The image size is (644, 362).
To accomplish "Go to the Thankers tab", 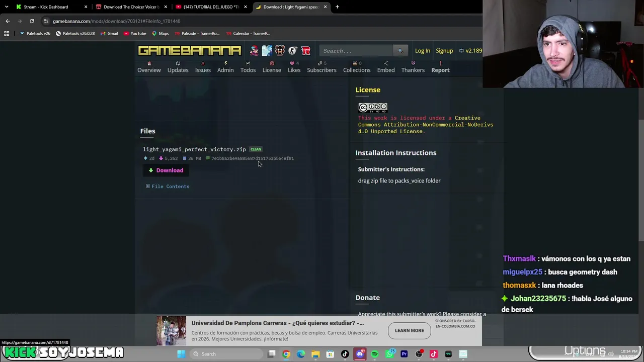I will coord(413,67).
